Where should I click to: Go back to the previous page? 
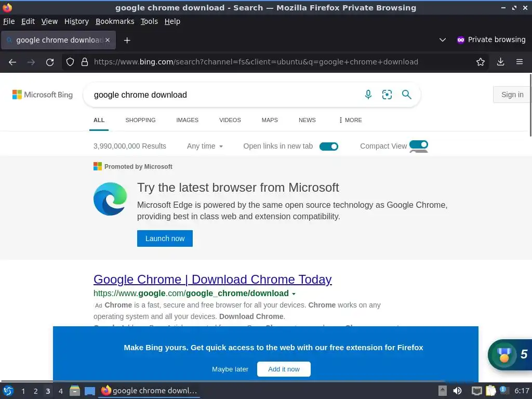click(x=12, y=62)
